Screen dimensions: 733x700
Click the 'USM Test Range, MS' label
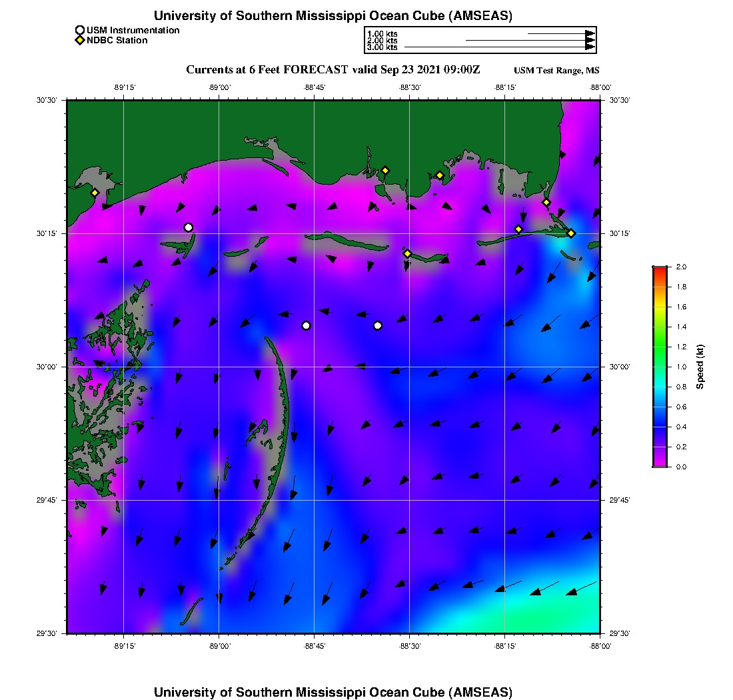tap(556, 71)
